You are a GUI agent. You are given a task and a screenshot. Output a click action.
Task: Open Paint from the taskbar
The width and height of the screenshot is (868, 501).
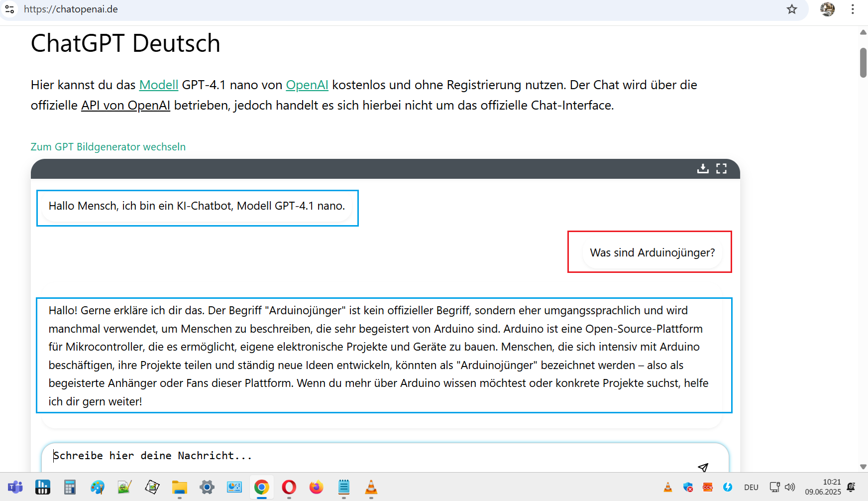tap(98, 487)
